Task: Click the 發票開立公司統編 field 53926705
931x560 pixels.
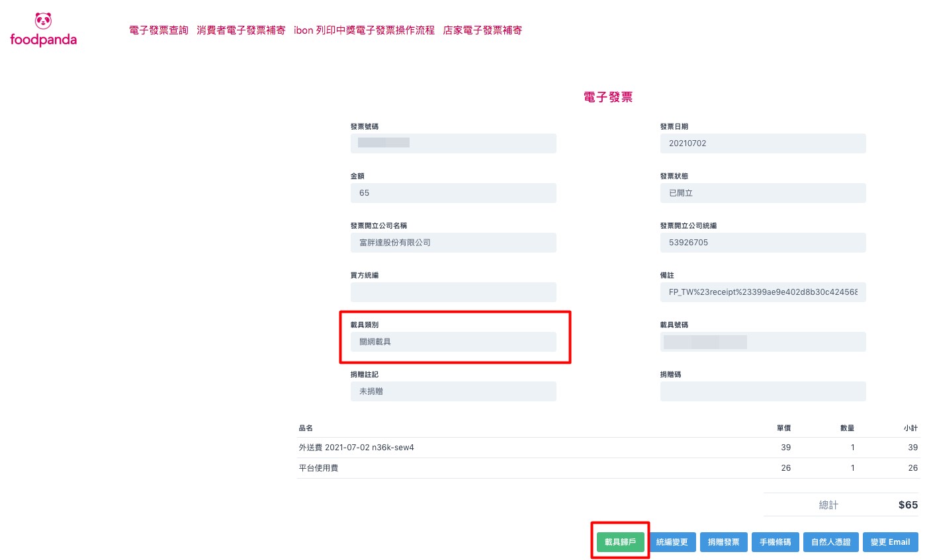Action: (x=763, y=243)
